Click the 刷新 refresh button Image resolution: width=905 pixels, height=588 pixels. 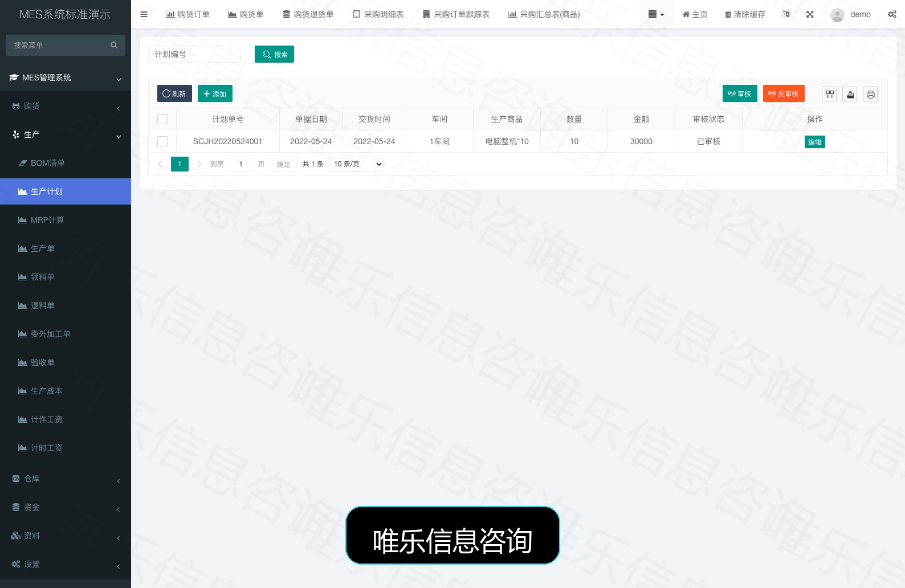(174, 93)
